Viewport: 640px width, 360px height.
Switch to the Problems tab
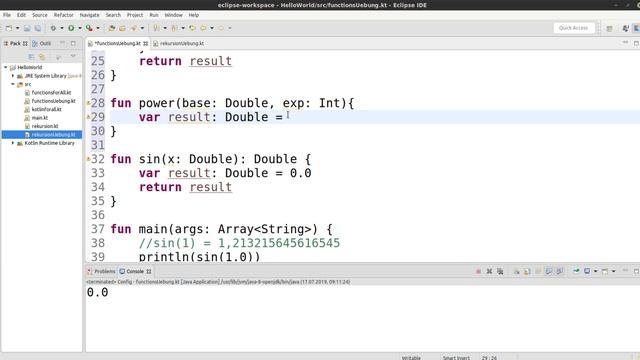pos(101,271)
